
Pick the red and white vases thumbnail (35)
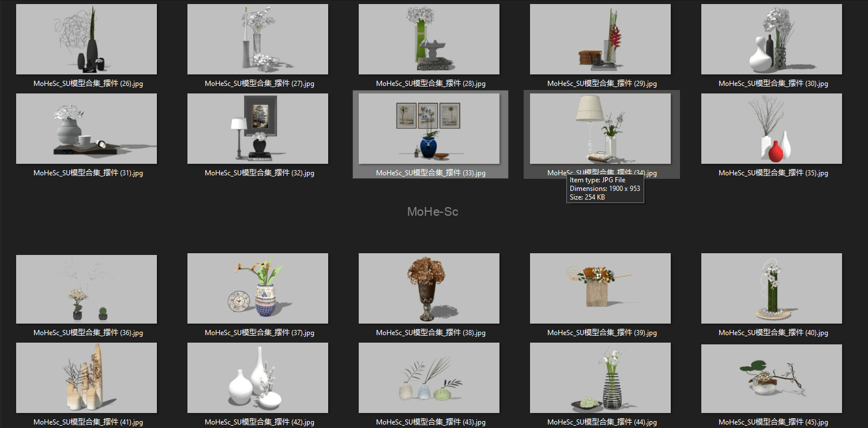[772, 129]
